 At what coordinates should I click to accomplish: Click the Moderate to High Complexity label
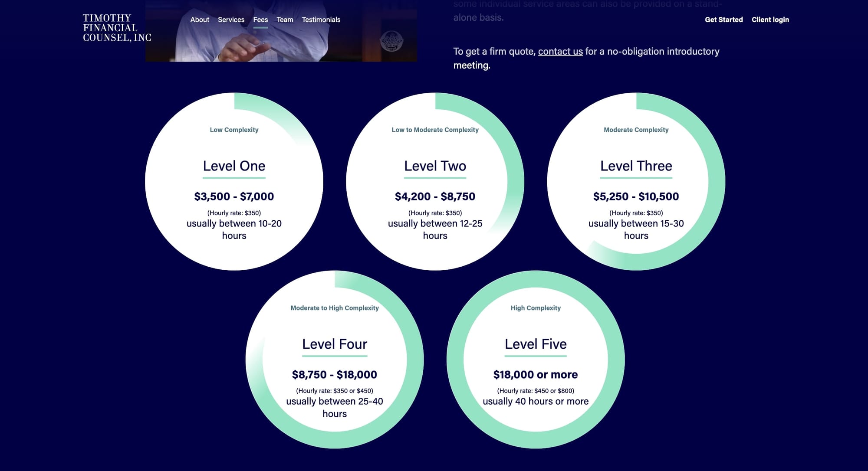pos(334,308)
